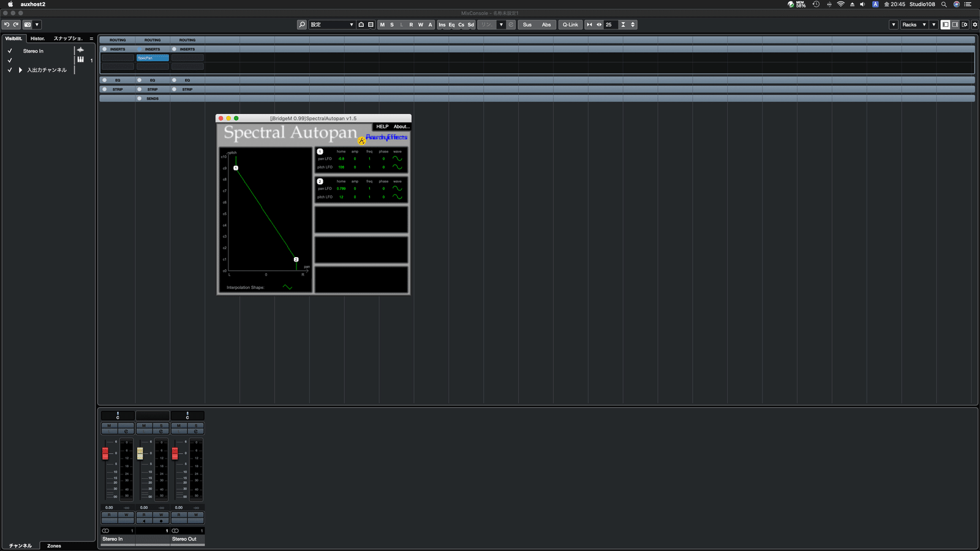Click record enable dot on middle channel

161,521
